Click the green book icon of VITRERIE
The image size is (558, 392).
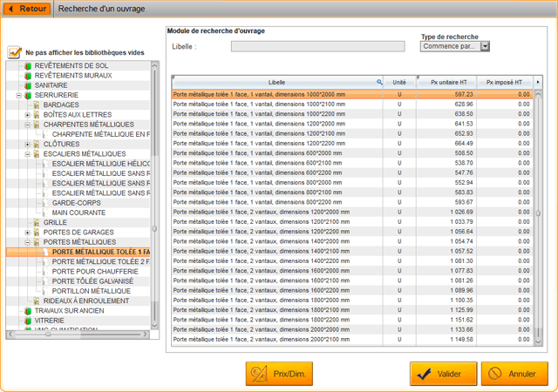coord(28,321)
